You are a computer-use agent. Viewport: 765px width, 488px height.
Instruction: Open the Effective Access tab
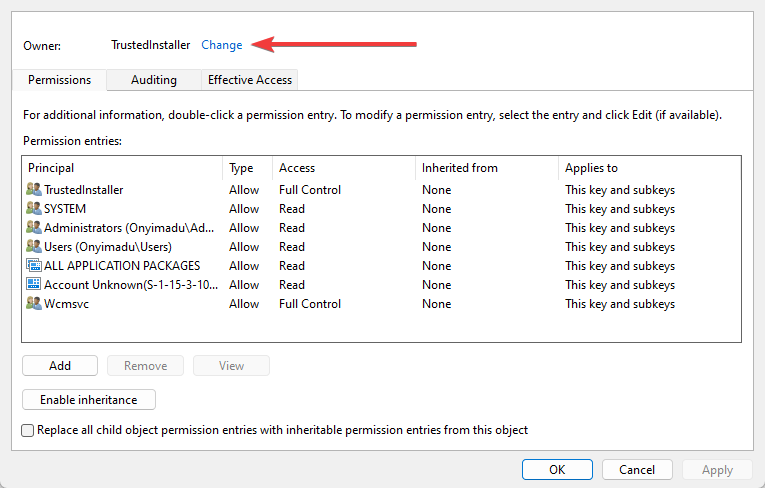tap(250, 80)
